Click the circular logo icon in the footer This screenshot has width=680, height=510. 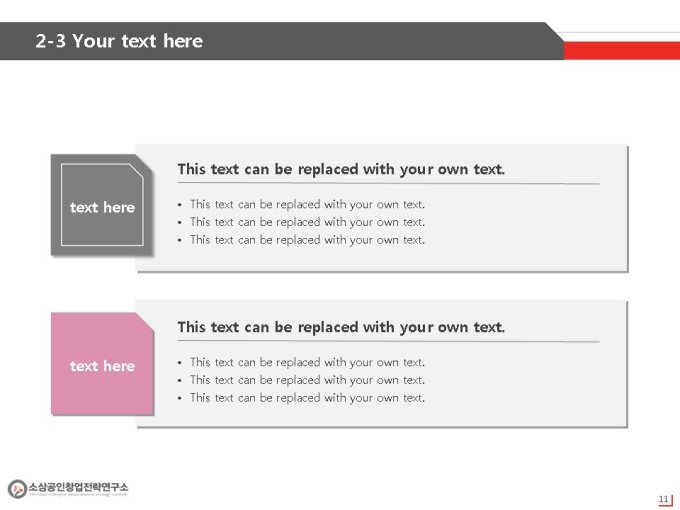tap(17, 489)
